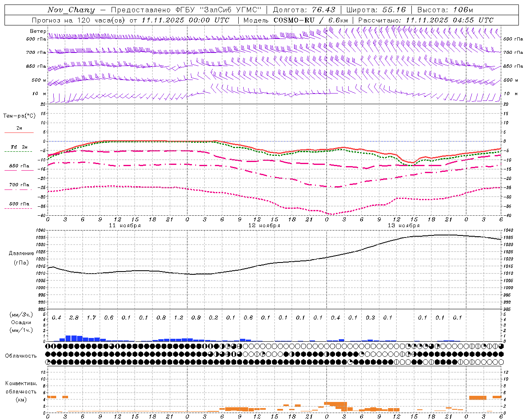Select the "Тем-ра(°C)" temperature panel label

tap(19, 116)
